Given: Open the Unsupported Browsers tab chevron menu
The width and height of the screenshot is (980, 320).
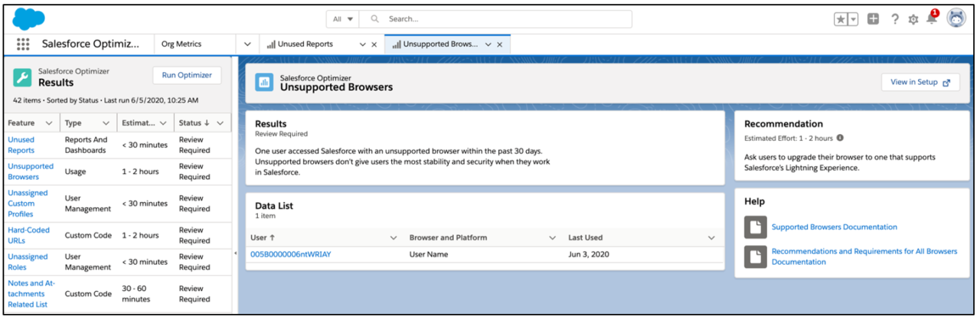Looking at the screenshot, I should pyautogui.click(x=488, y=45).
